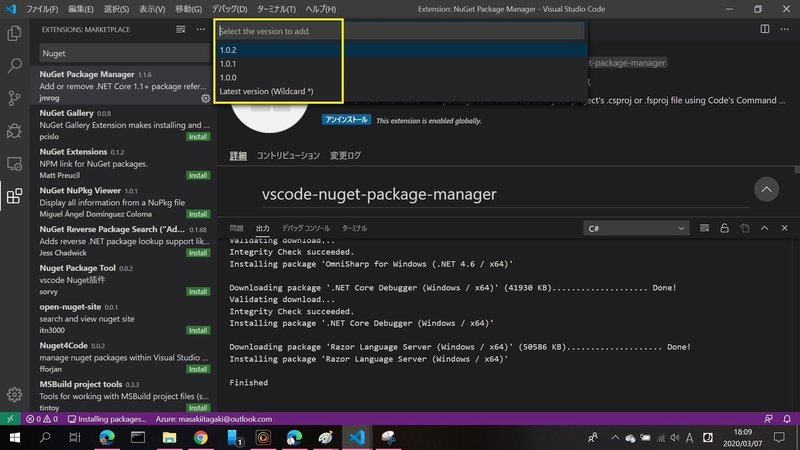Open the Run and Debug view
The width and height of the screenshot is (800, 450).
[14, 131]
